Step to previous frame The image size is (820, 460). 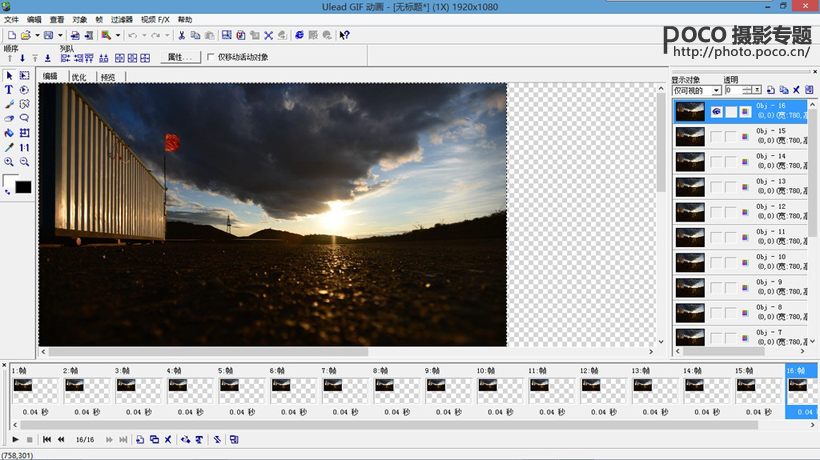(61, 440)
